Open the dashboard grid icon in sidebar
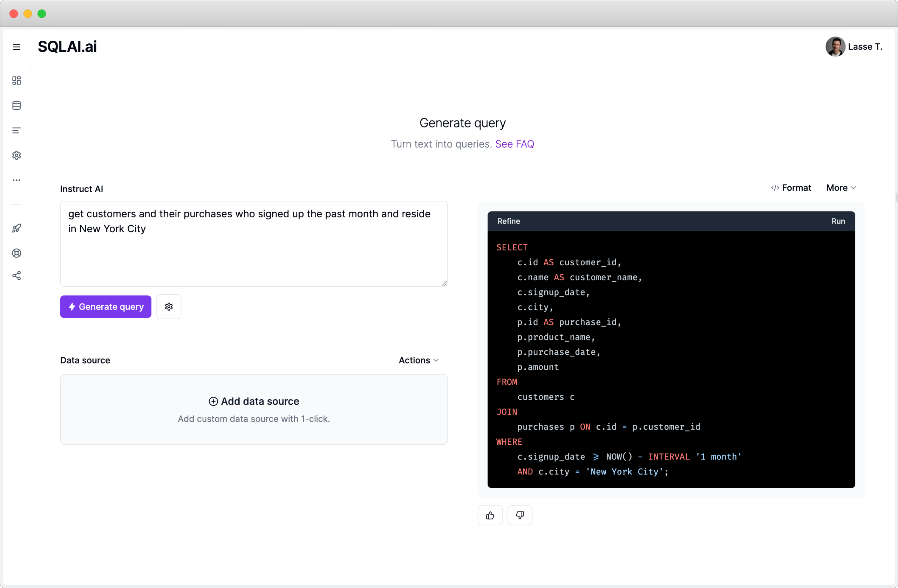Image resolution: width=898 pixels, height=588 pixels. (16, 80)
